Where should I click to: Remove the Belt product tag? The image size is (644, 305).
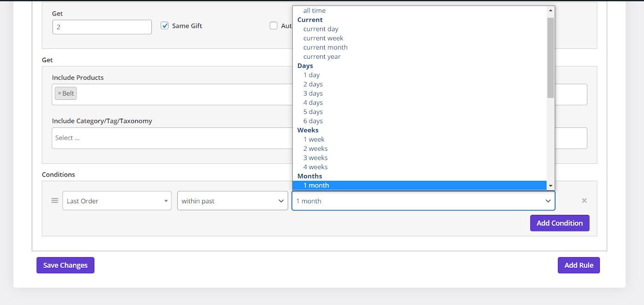(59, 93)
